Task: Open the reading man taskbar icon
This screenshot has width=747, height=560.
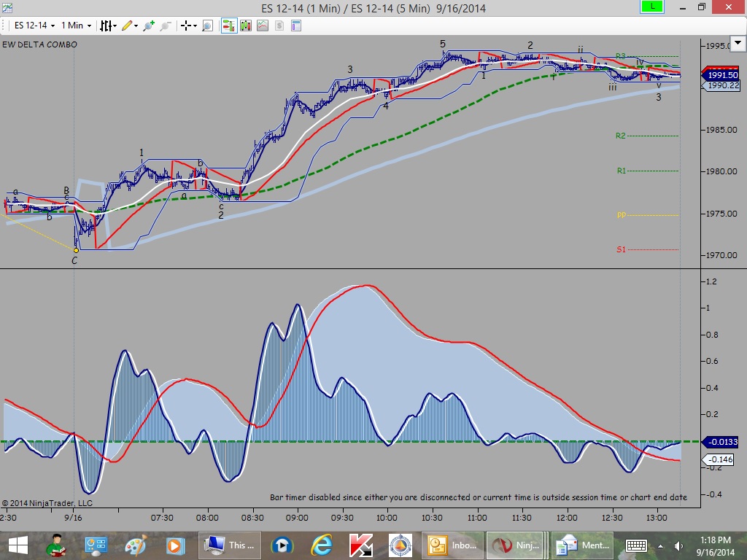Action: 56,545
